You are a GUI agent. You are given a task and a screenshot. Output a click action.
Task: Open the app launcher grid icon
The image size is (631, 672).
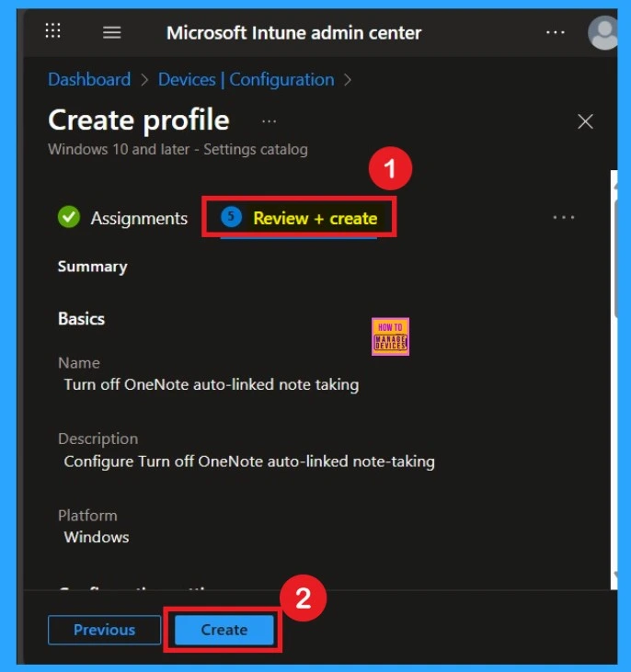[53, 30]
